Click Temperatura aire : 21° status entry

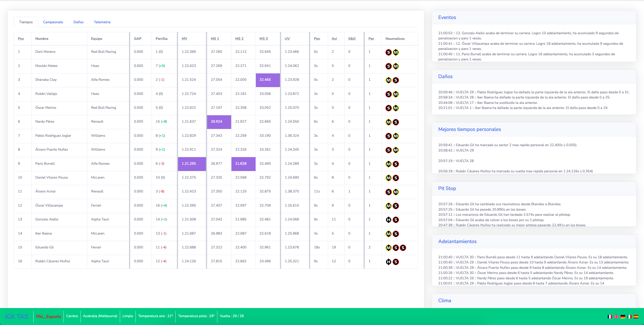155,316
